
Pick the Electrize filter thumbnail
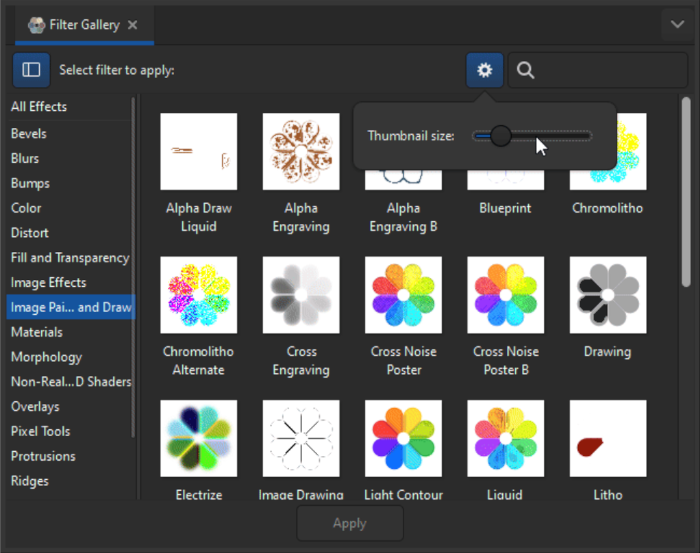(198, 438)
